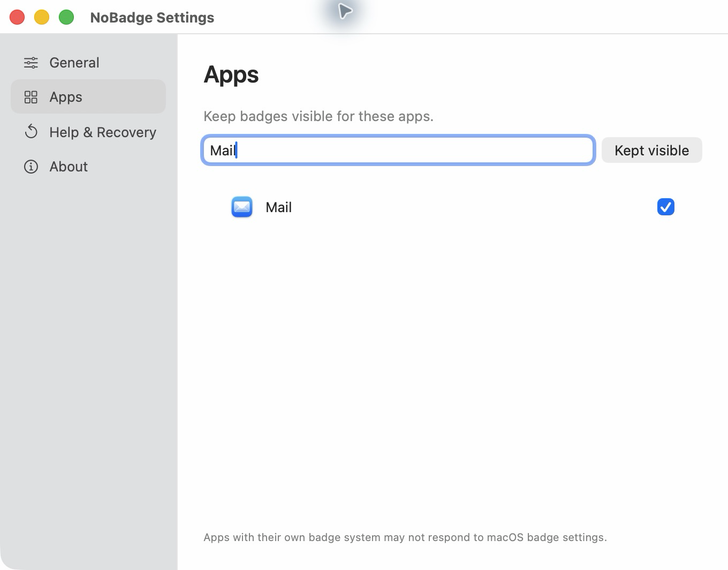Click the Kept visible filter button

[652, 150]
